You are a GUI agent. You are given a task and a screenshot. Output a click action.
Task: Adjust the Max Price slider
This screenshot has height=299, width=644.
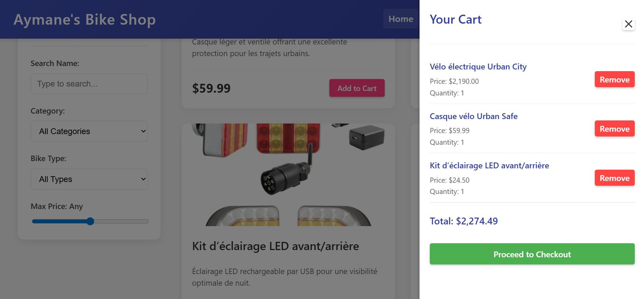(90, 221)
